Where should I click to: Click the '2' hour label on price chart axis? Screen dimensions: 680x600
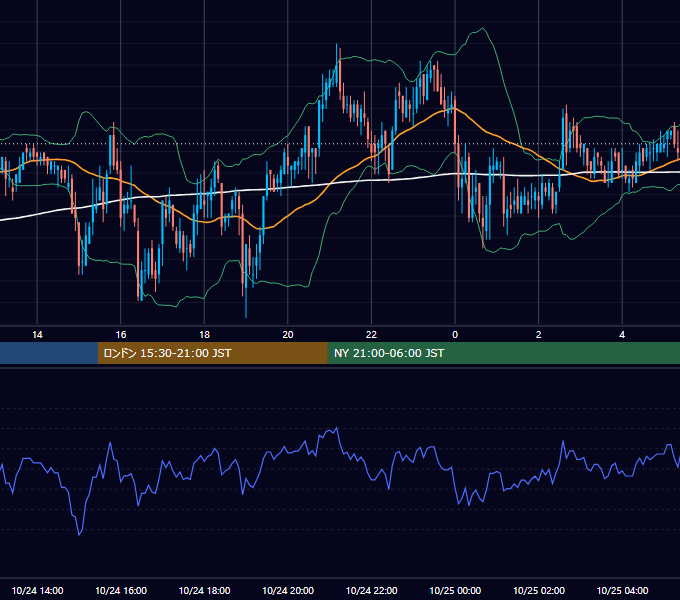click(539, 335)
